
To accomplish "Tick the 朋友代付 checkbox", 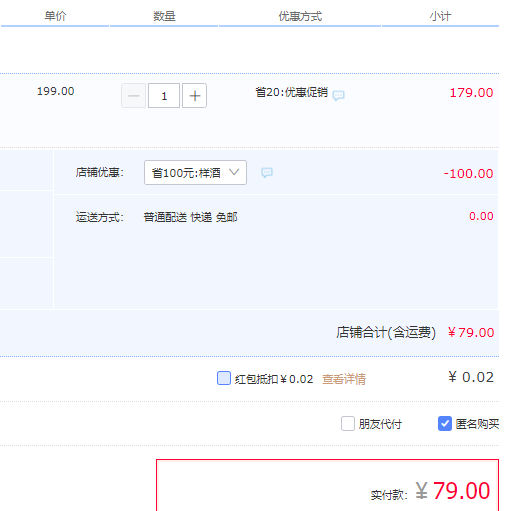I will 348,424.
